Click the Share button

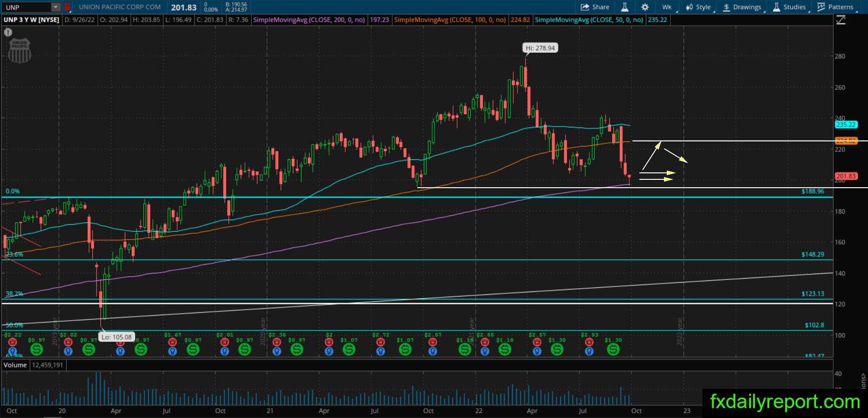[x=595, y=7]
